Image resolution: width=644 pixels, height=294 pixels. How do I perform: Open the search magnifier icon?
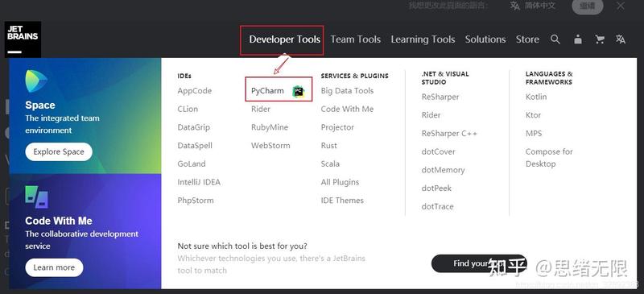[x=555, y=39]
